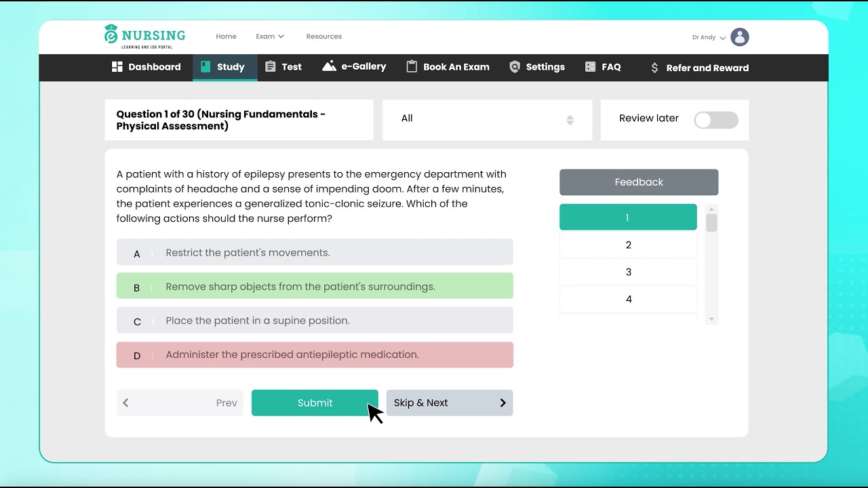Open the user profile avatar icon
The width and height of the screenshot is (868, 488).
(x=740, y=37)
